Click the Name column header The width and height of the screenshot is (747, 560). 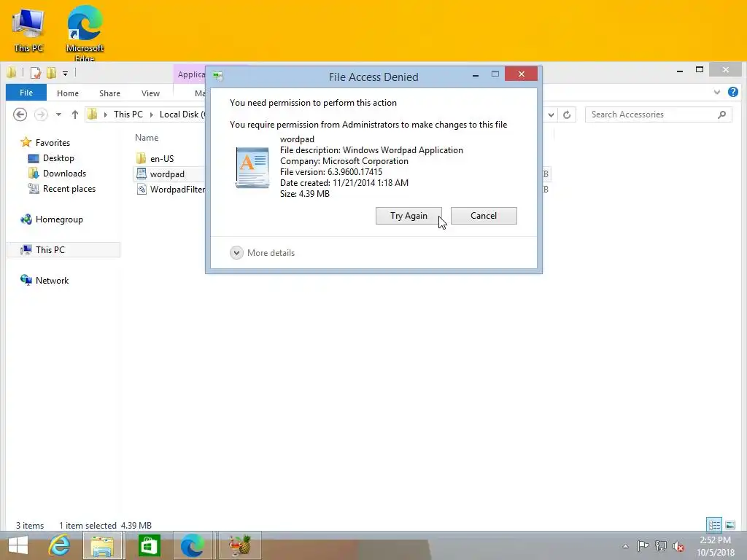pyautogui.click(x=147, y=138)
